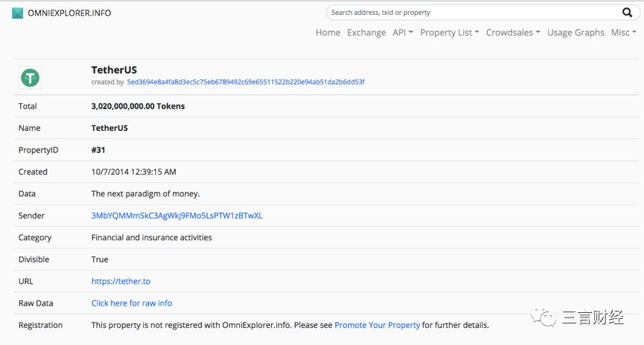Image resolution: width=644 pixels, height=345 pixels.
Task: Expand the API dropdown menu
Action: 403,33
